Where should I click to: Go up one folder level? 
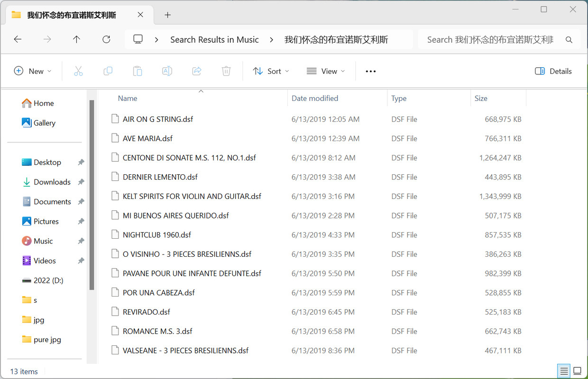pos(76,39)
